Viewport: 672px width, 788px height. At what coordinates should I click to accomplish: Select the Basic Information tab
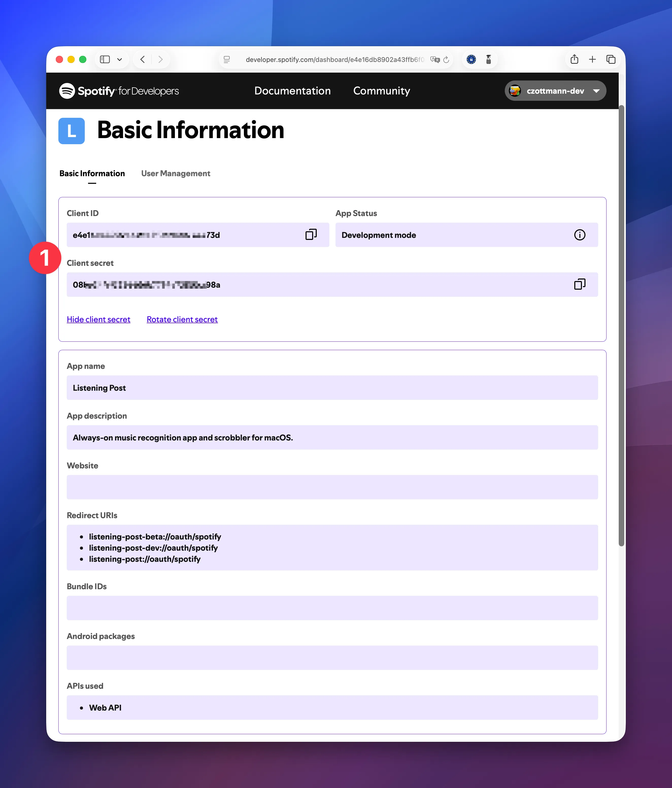point(92,173)
